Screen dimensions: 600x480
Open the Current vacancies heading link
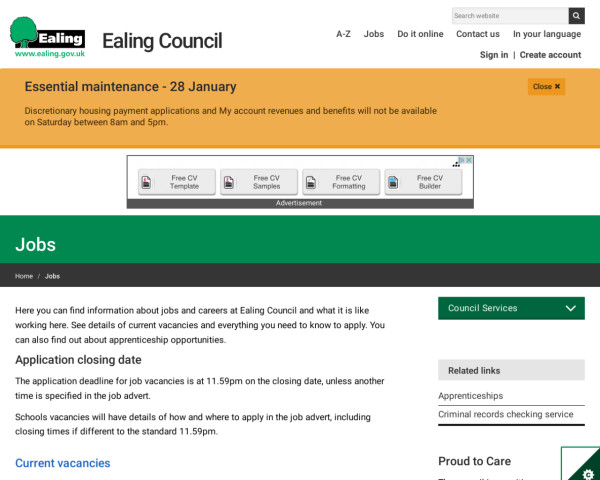coord(63,463)
